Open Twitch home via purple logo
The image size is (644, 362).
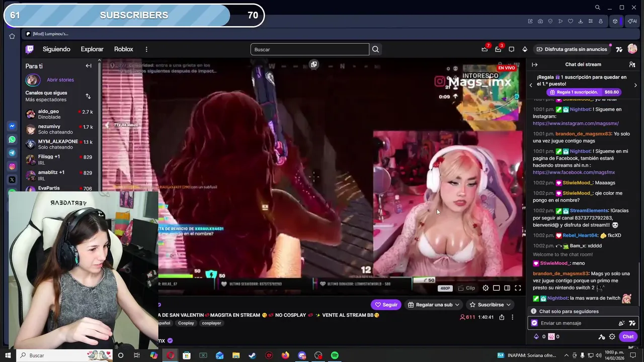(x=30, y=49)
